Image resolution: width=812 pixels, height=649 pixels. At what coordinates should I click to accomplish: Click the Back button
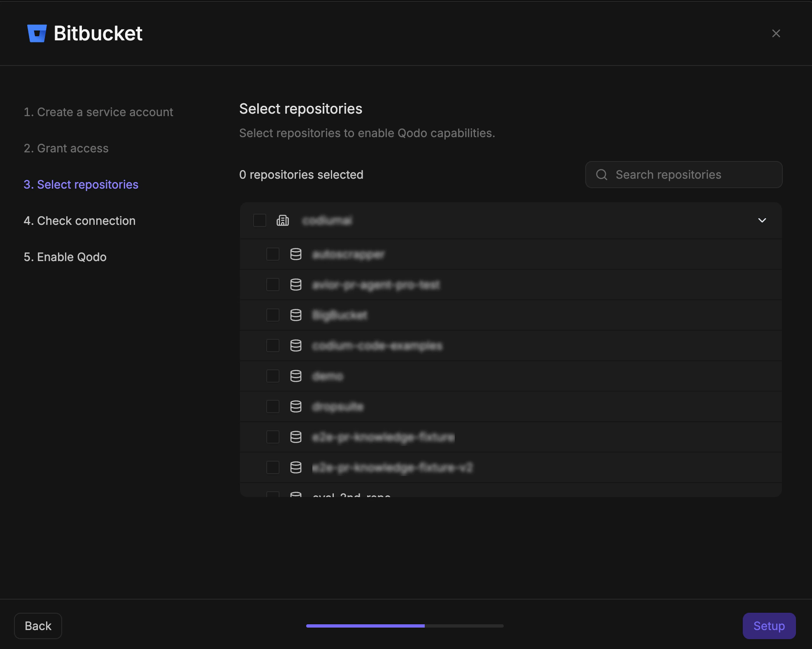(38, 626)
